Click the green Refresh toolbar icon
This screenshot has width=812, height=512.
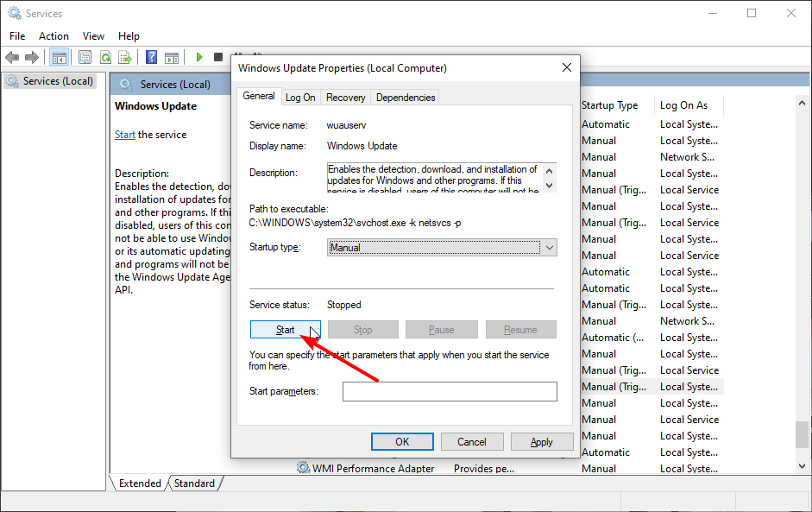coord(105,57)
